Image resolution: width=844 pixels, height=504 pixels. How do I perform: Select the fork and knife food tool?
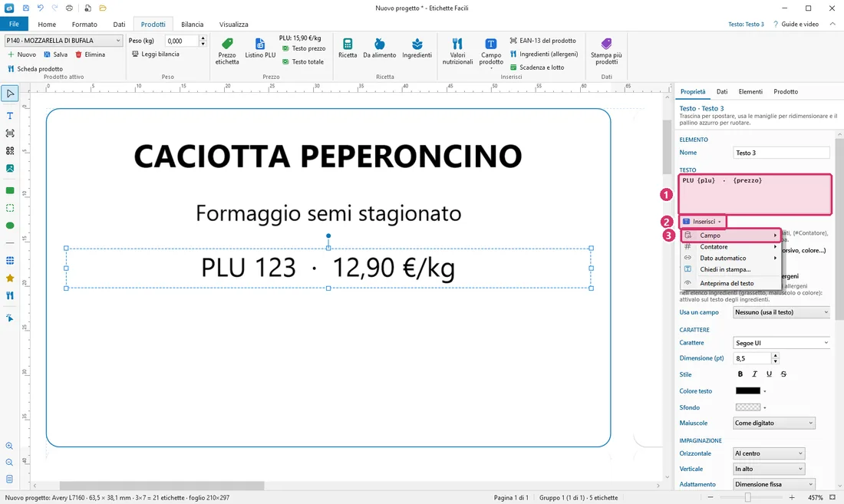point(10,295)
